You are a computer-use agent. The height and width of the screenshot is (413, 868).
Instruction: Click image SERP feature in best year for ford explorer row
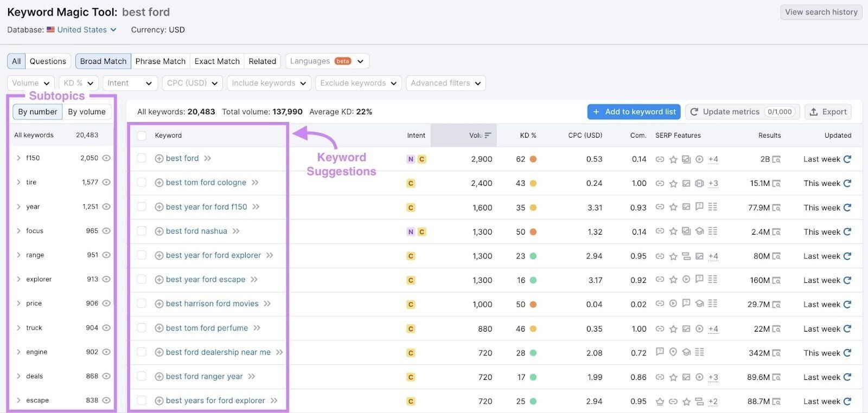[699, 256]
